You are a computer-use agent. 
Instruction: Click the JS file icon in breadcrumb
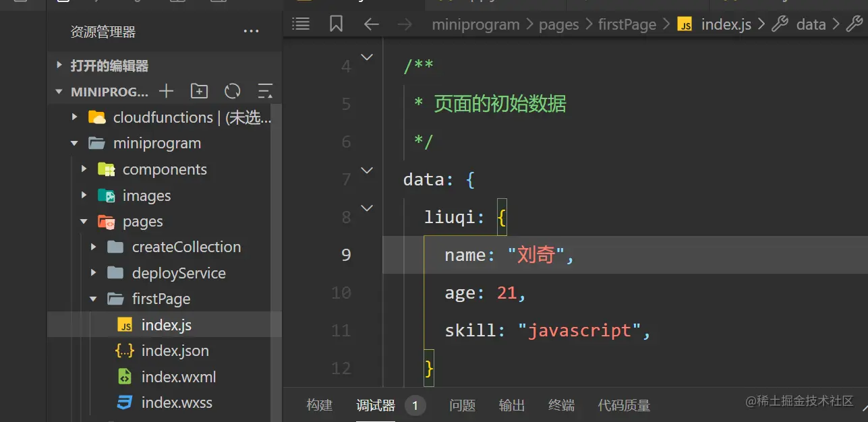click(685, 25)
